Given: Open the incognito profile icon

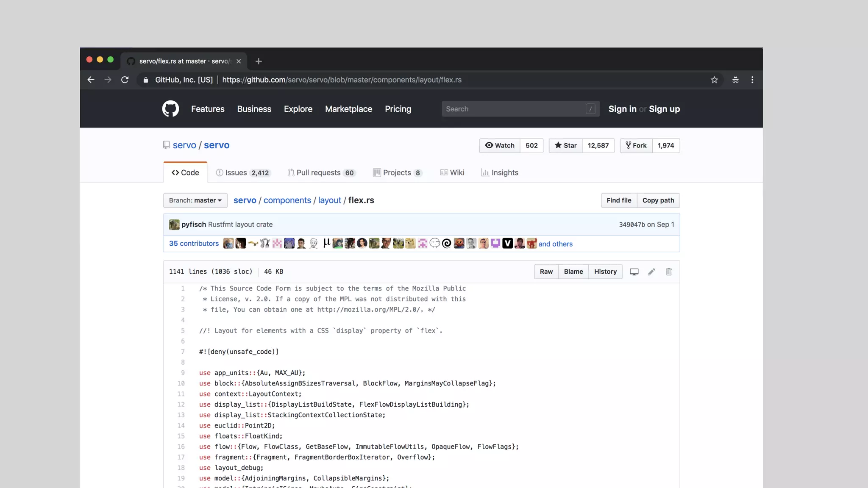Looking at the screenshot, I should point(735,80).
